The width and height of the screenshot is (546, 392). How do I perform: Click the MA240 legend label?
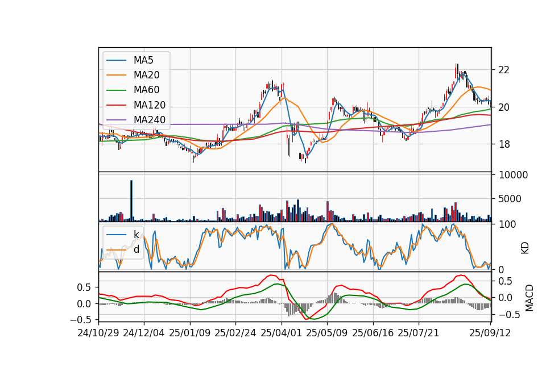(150, 120)
